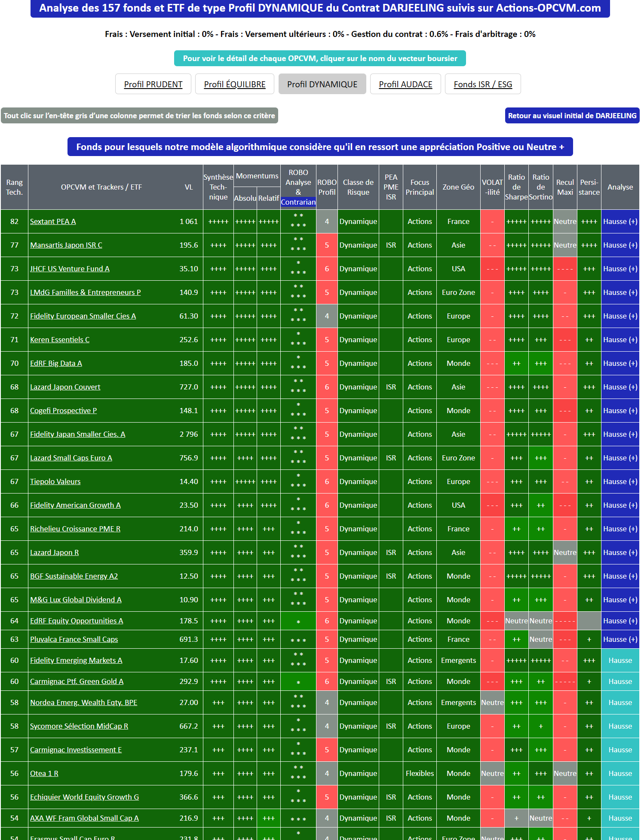Open Echiquier World Equity Growth G
The width and height of the screenshot is (641, 840).
point(85,797)
